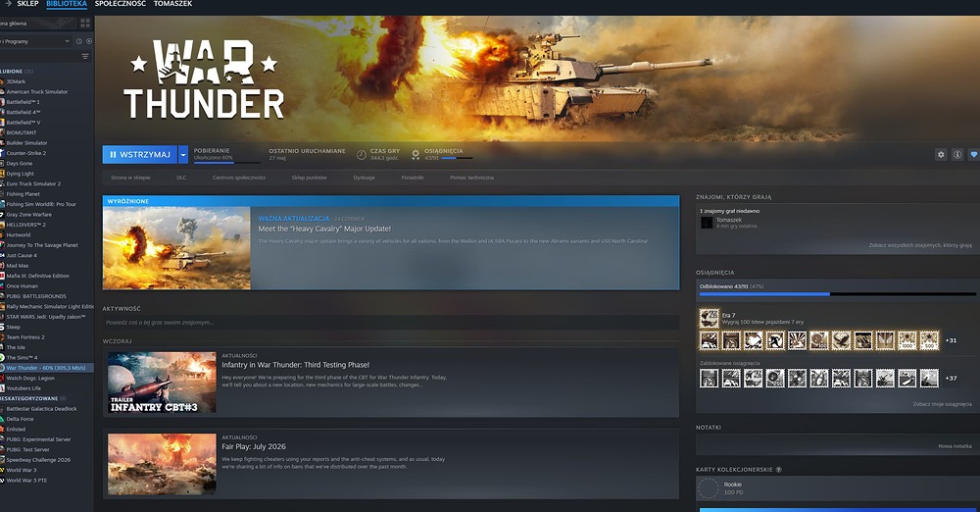Open the Gry i Programy dropdown
The image size is (980, 512).
(36, 41)
